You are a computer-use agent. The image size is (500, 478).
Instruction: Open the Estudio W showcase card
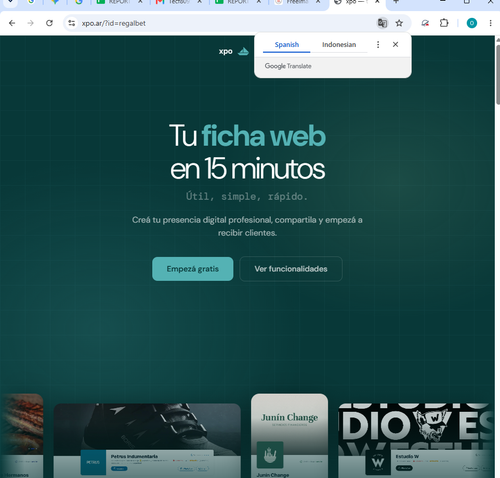pos(416,440)
